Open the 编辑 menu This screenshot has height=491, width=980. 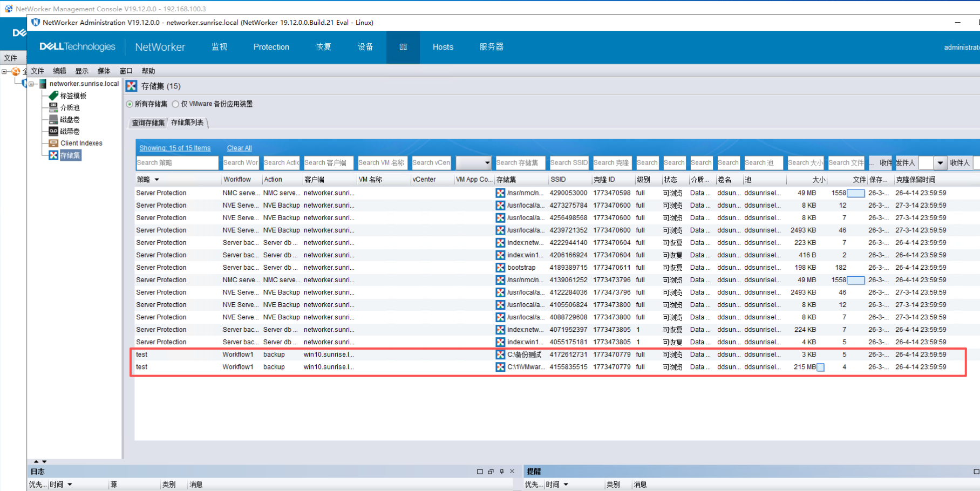(x=59, y=71)
